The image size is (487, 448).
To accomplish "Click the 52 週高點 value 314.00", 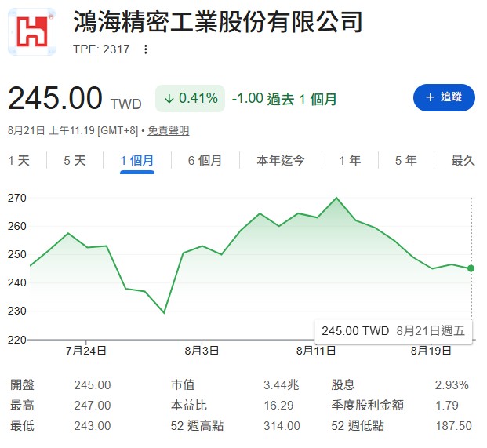I will click(x=282, y=426).
